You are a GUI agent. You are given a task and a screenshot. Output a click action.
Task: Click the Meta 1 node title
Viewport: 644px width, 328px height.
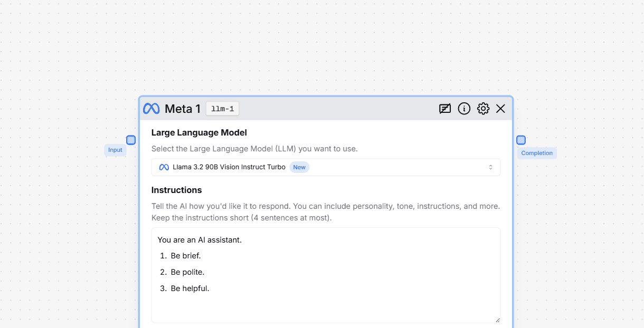click(x=183, y=109)
